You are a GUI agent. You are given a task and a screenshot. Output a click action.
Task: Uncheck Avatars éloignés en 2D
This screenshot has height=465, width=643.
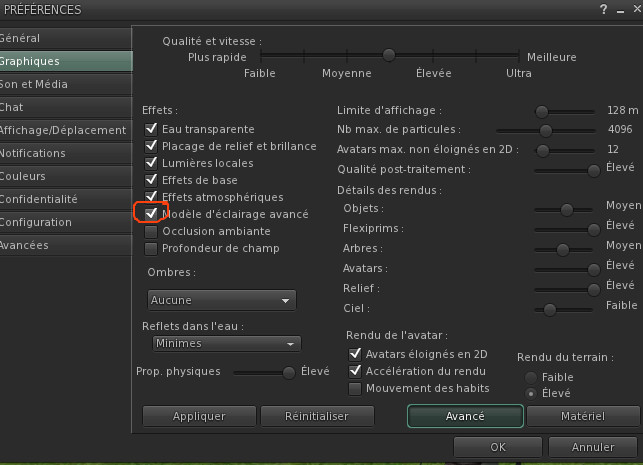(x=355, y=354)
